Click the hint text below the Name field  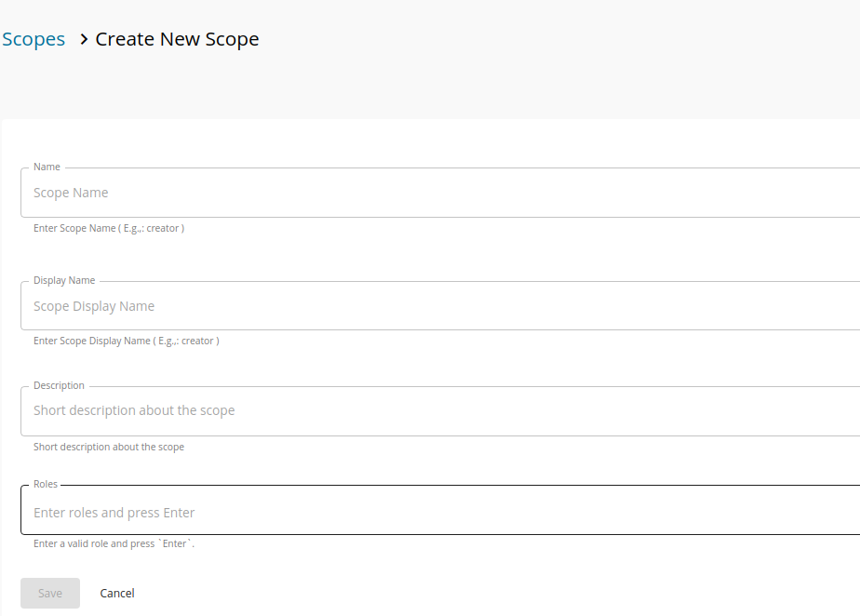pyautogui.click(x=108, y=228)
